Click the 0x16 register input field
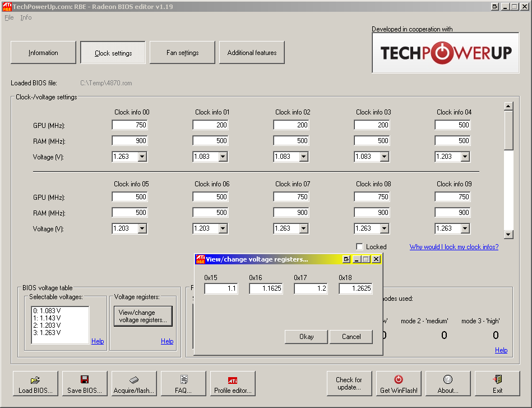Screen dimensions: 532x408 tap(266, 288)
